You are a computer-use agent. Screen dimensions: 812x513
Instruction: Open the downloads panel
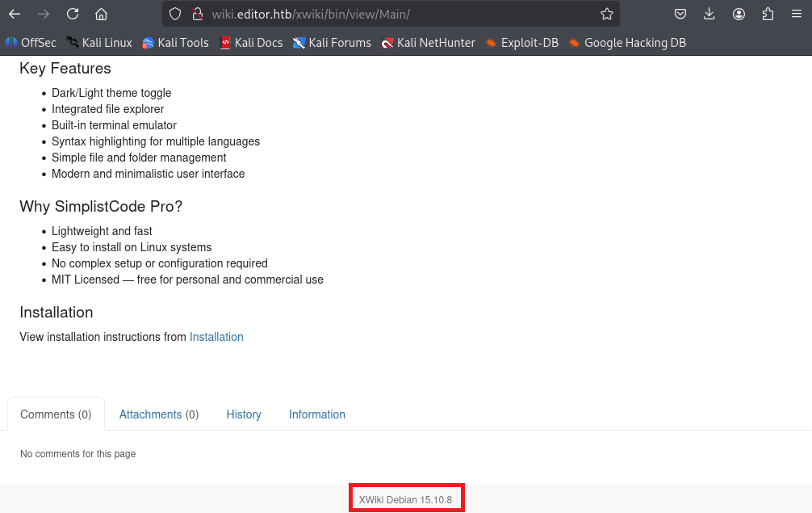click(x=709, y=14)
